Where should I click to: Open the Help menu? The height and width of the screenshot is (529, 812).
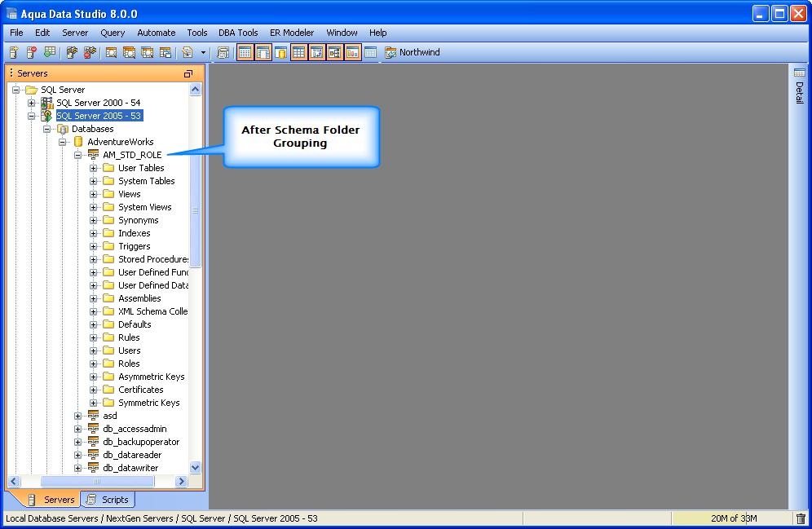point(378,33)
